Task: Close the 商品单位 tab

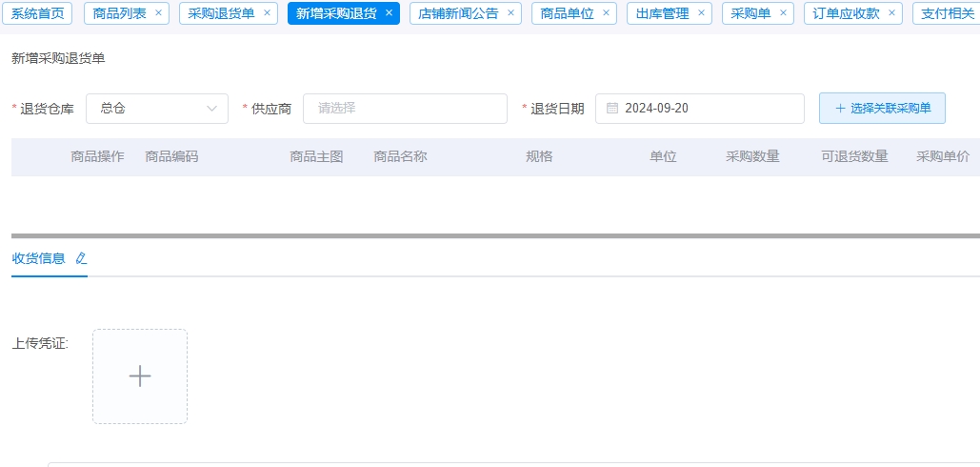Action: (x=606, y=13)
